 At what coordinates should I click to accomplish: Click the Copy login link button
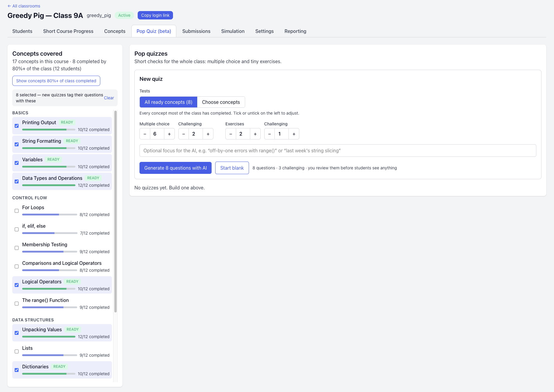155,15
